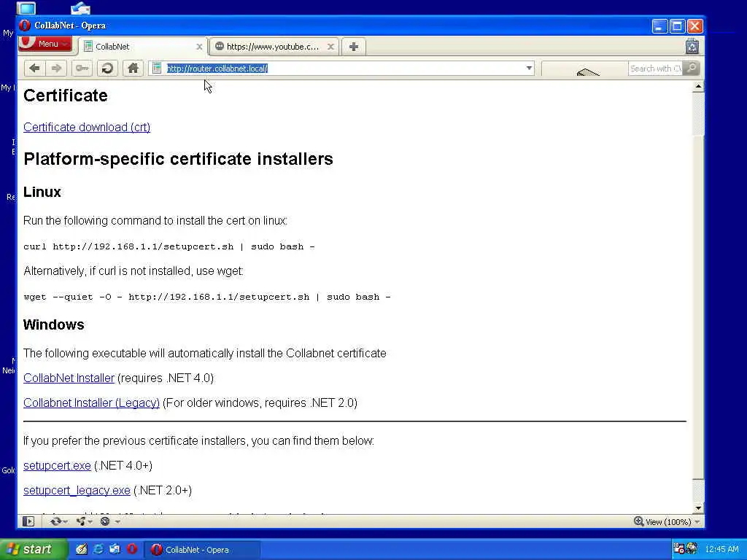Click the Search with field

coord(655,69)
